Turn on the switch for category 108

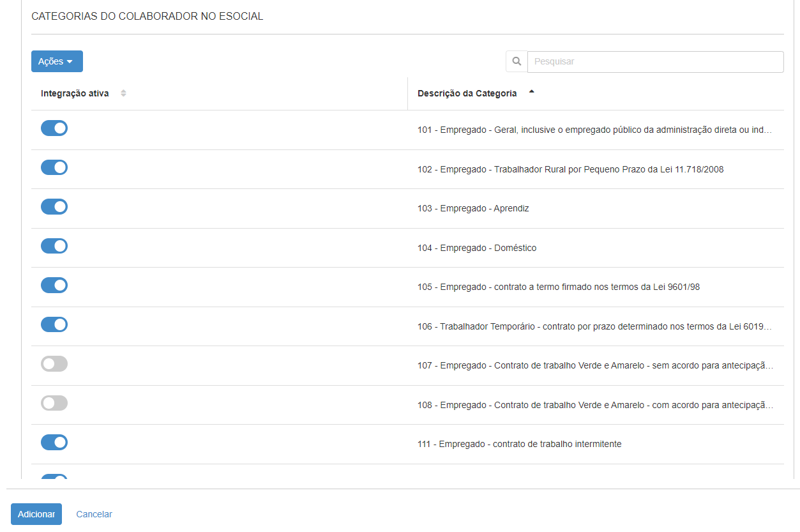click(54, 403)
